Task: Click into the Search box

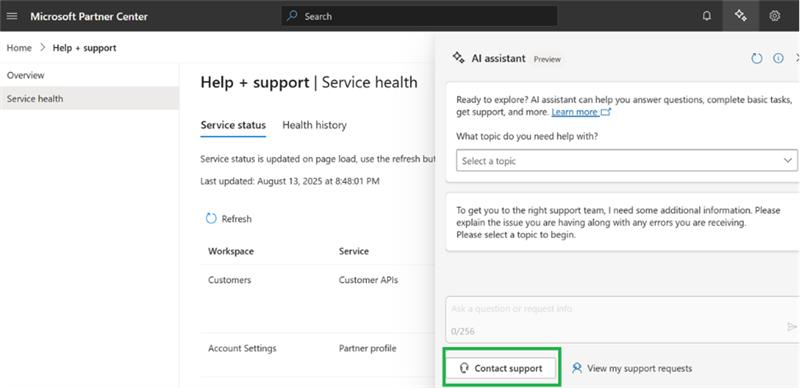Action: click(419, 16)
